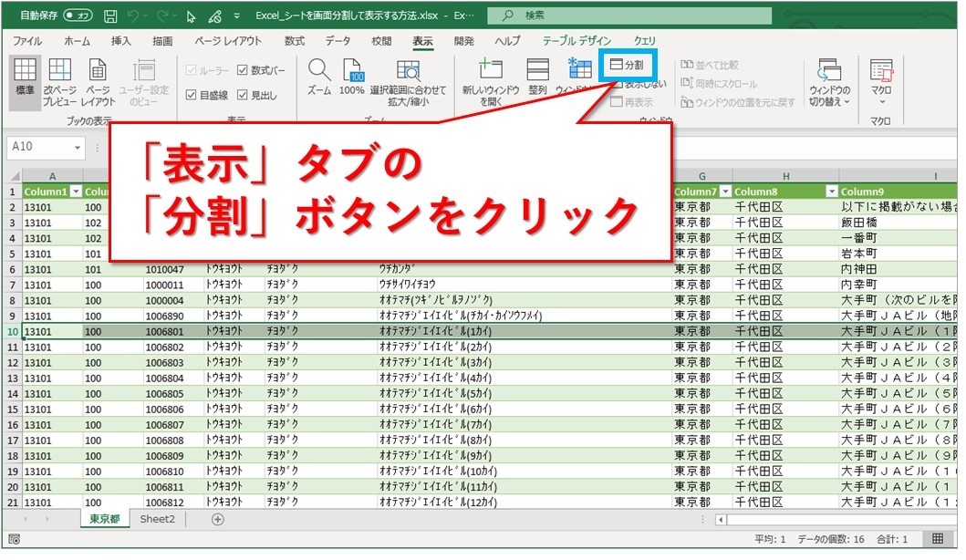Click the 再表示 unhide window button
This screenshot has height=560, width=966.
(631, 102)
